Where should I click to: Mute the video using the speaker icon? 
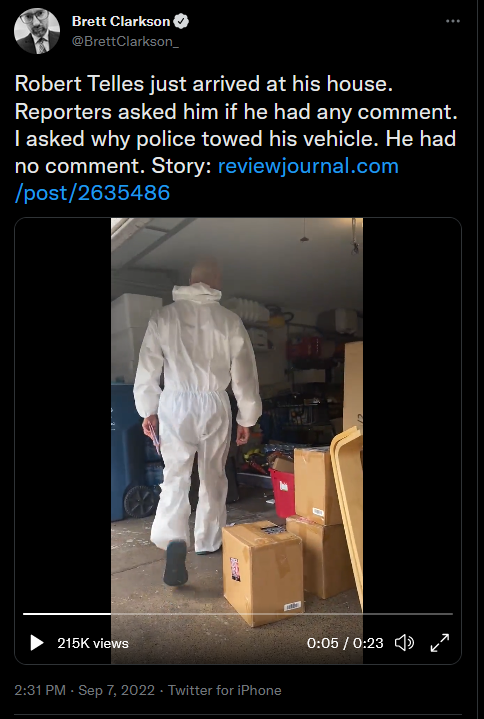404,643
